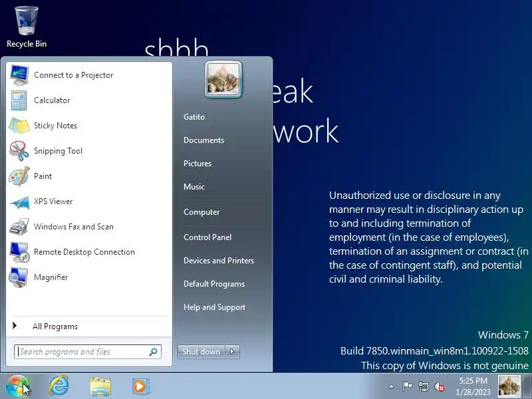
Task: Click the Calculator program label
Action: (x=52, y=100)
